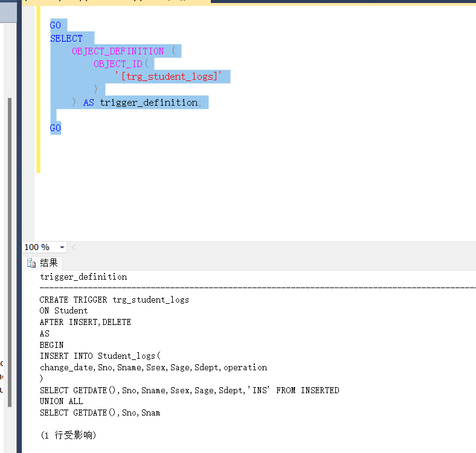Image resolution: width=476 pixels, height=453 pixels.
Task: Click the (1 行受影响) message
Action: [x=68, y=435]
